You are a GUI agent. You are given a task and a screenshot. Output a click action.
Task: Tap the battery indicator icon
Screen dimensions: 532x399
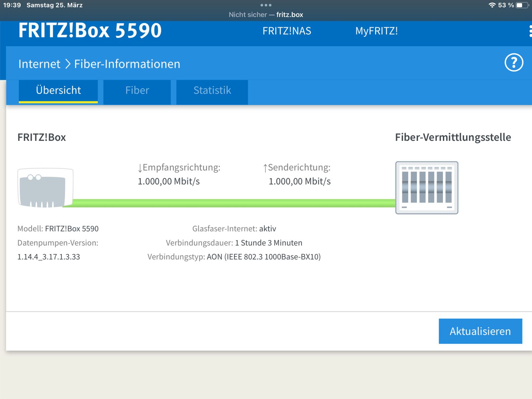522,5
